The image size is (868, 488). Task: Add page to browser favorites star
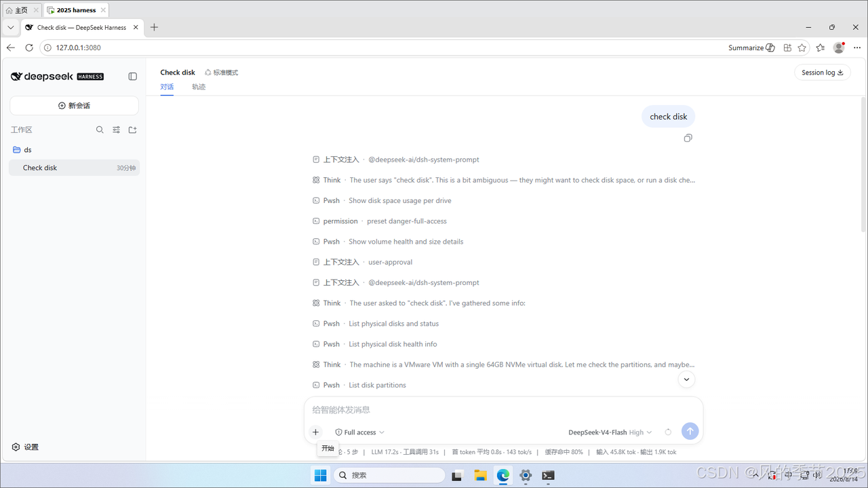802,48
